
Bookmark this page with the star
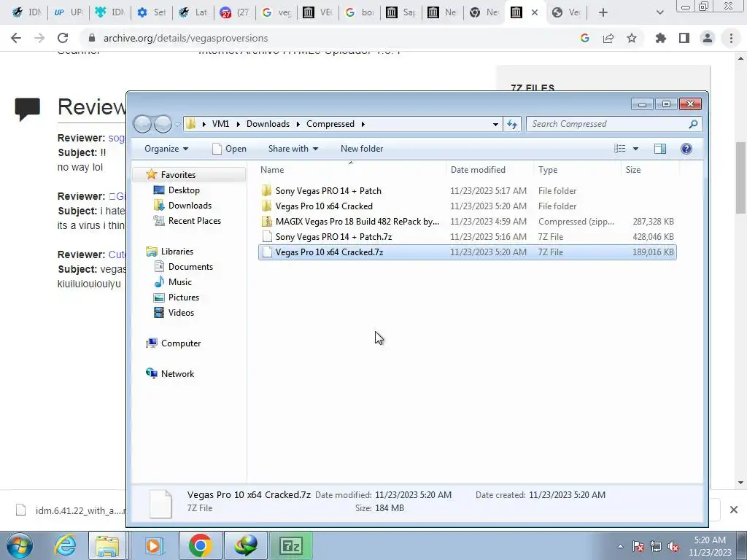coord(632,38)
